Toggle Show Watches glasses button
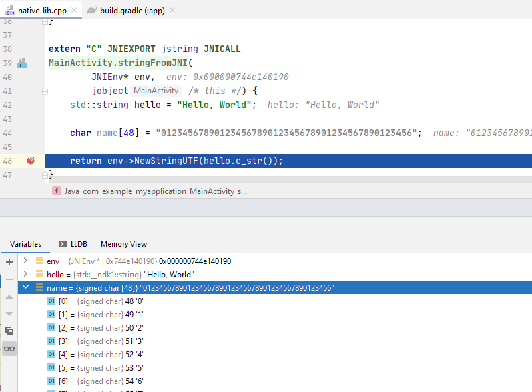This screenshot has height=392, width=532. (9, 349)
